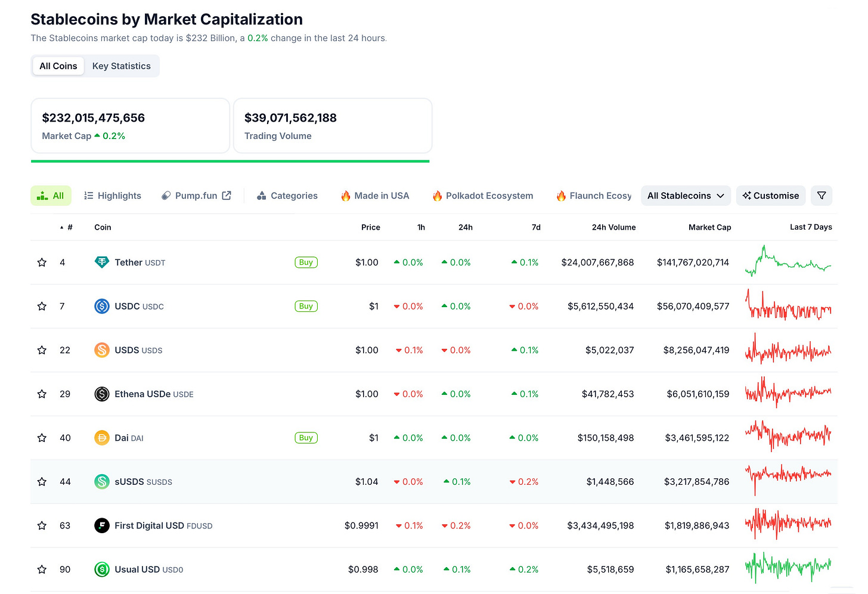868x594 pixels.
Task: Click the sUSDS price $1.04
Action: click(367, 482)
